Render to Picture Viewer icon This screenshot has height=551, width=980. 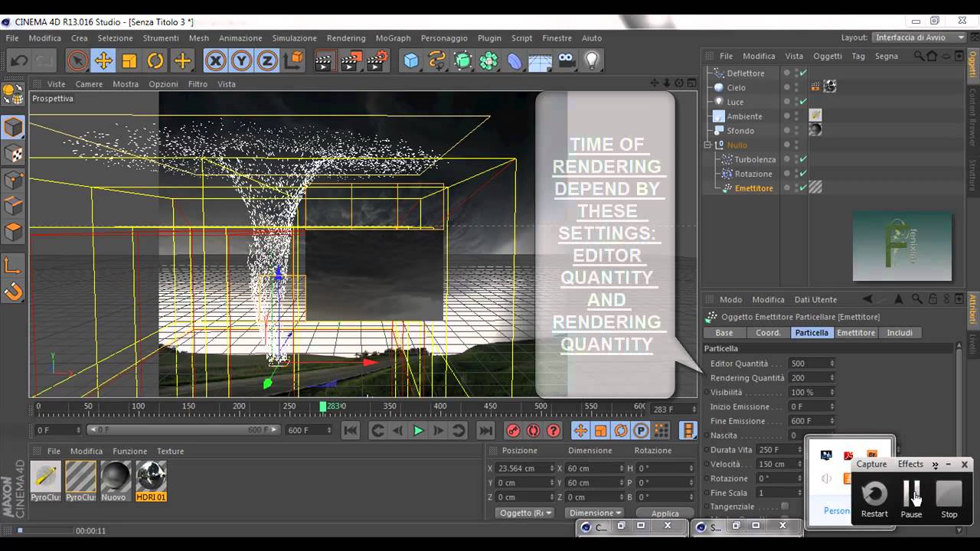(351, 60)
